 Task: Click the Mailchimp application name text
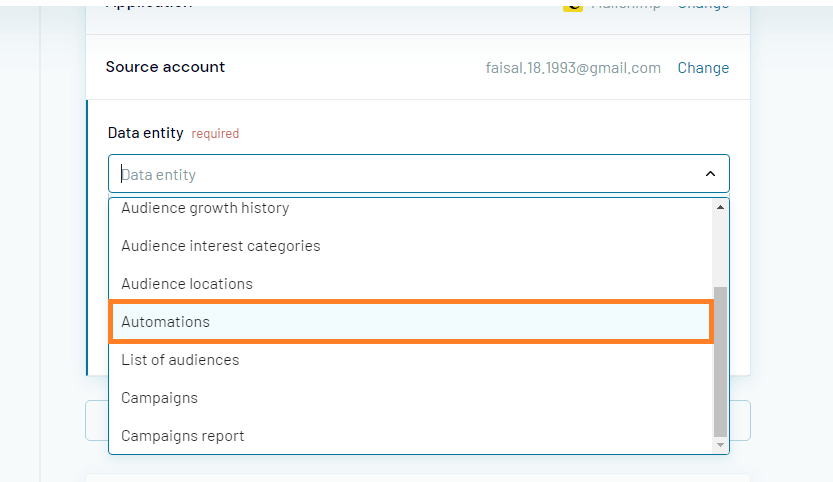[627, 6]
